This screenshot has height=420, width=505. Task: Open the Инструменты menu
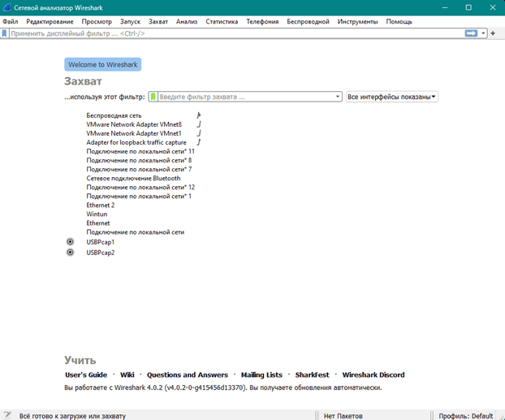click(x=357, y=22)
